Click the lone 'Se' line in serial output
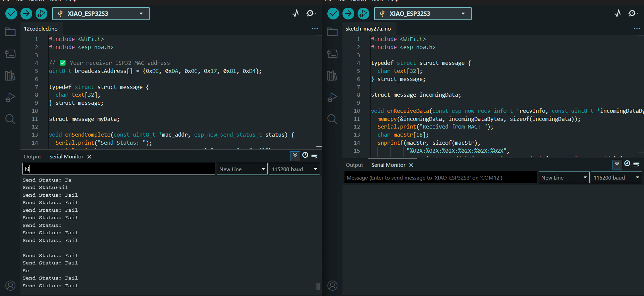This screenshot has width=644, height=296. [x=26, y=270]
